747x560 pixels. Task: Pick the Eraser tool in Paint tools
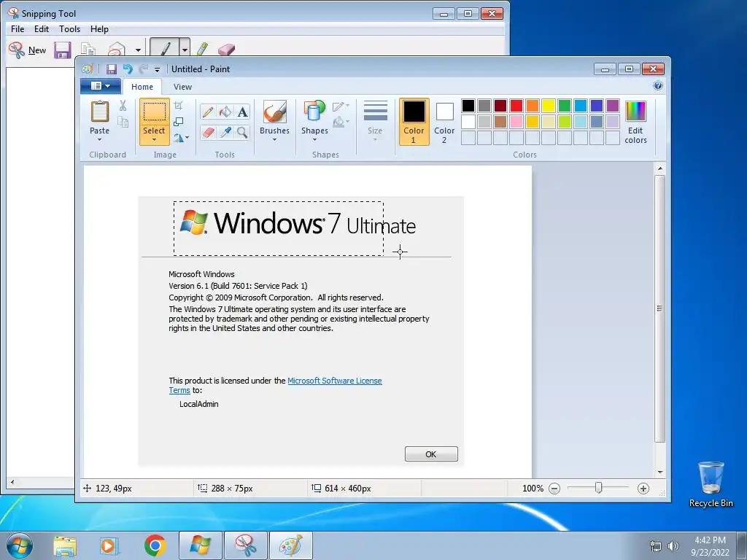point(208,132)
